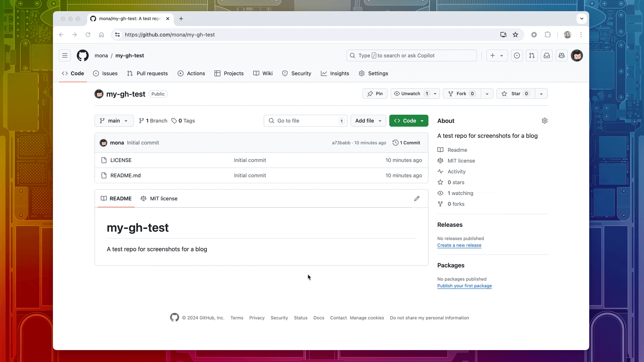
Task: Go back in browser history
Action: click(61, 35)
